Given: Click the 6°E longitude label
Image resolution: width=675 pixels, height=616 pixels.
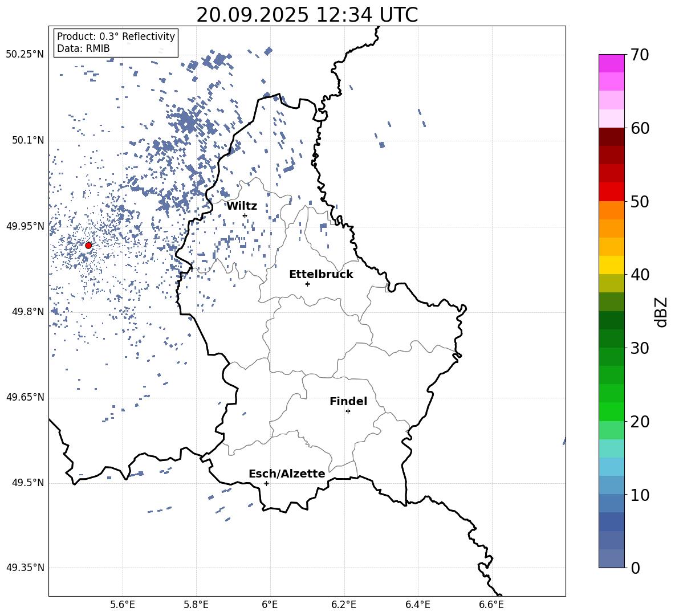Looking at the screenshot, I should coord(270,605).
